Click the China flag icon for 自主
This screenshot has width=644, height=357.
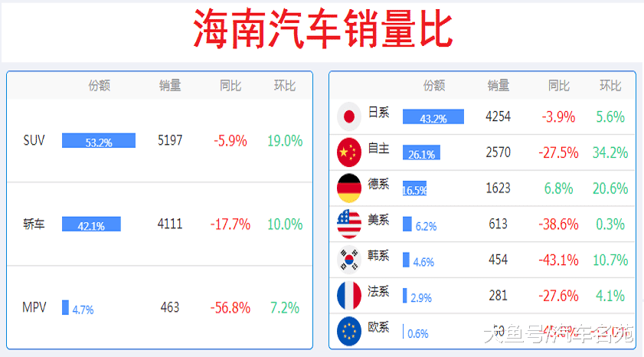[x=348, y=152]
